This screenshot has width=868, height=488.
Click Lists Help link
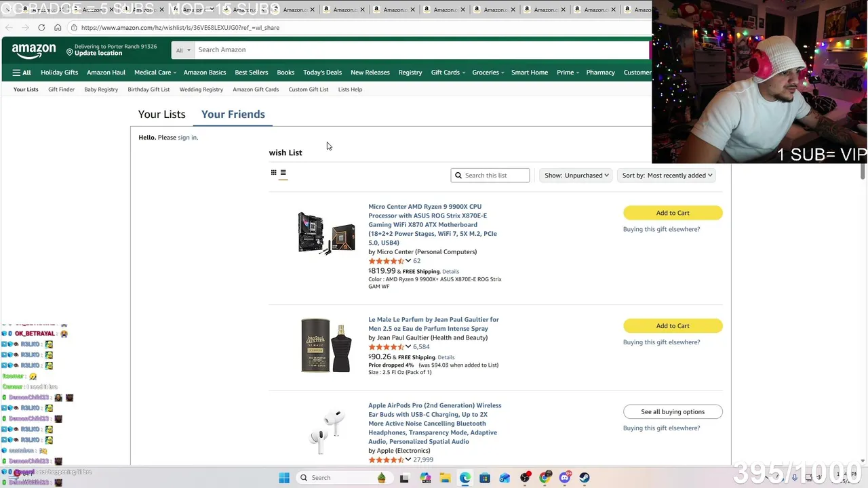pos(350,89)
